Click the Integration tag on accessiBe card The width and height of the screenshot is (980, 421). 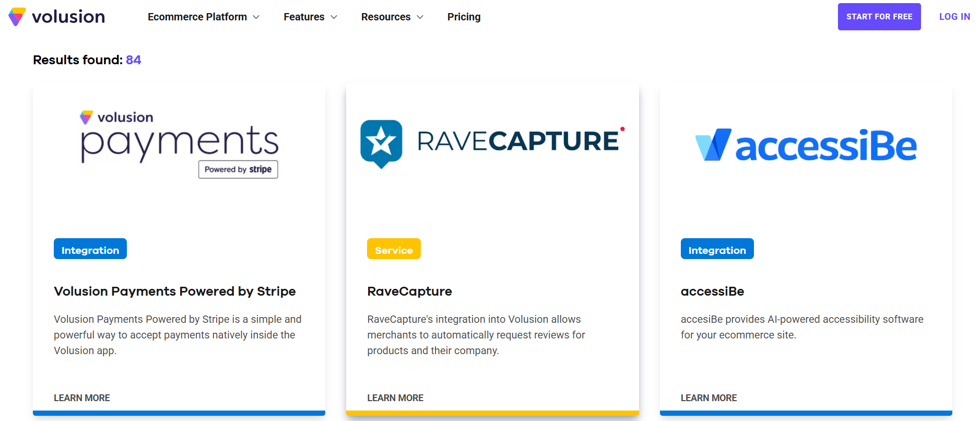pos(717,249)
